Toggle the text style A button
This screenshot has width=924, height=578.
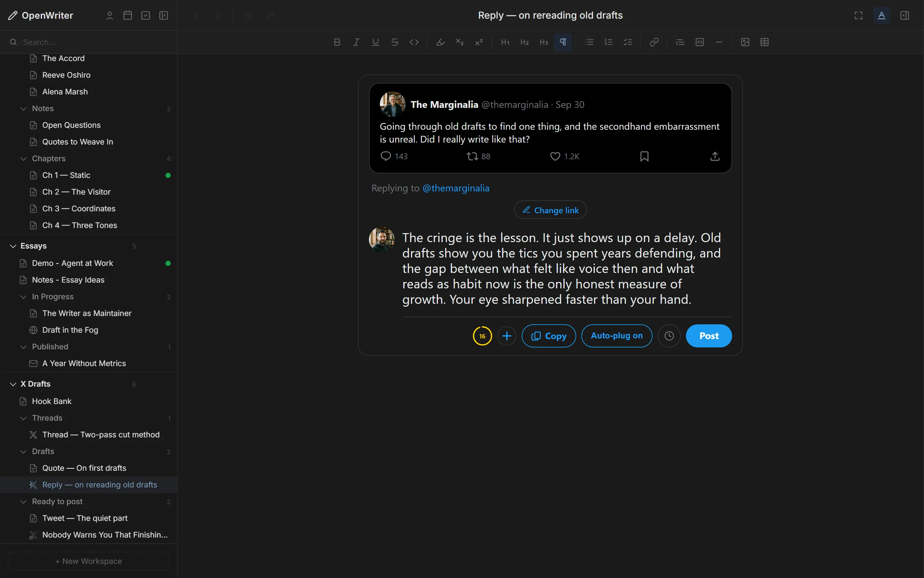pyautogui.click(x=881, y=15)
